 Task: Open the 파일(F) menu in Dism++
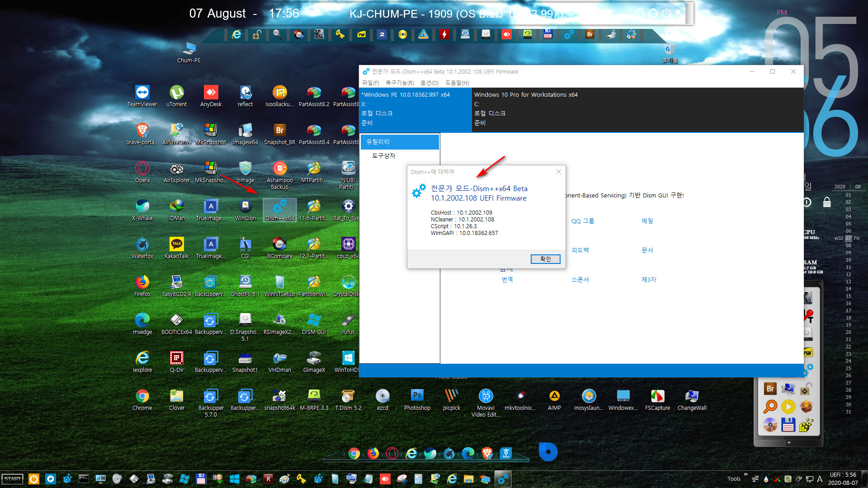tap(370, 83)
